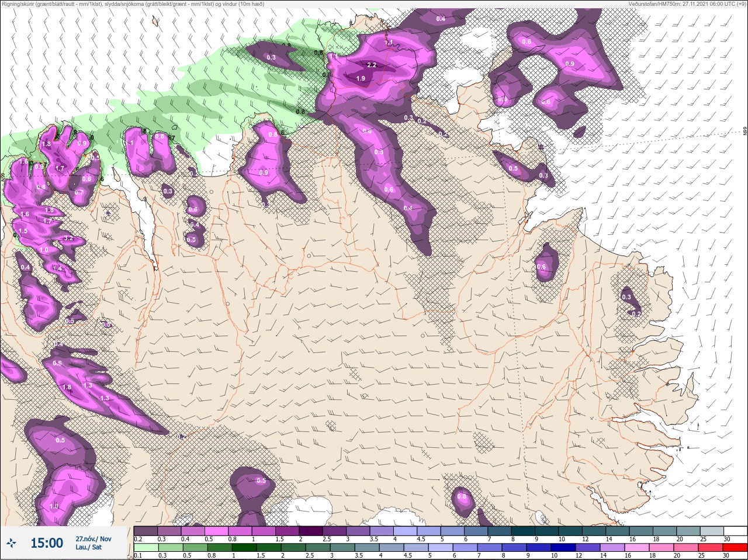Click the 'Lau./ Sat' weekday text
Viewport: 748px width, 560px height.
tap(89, 548)
